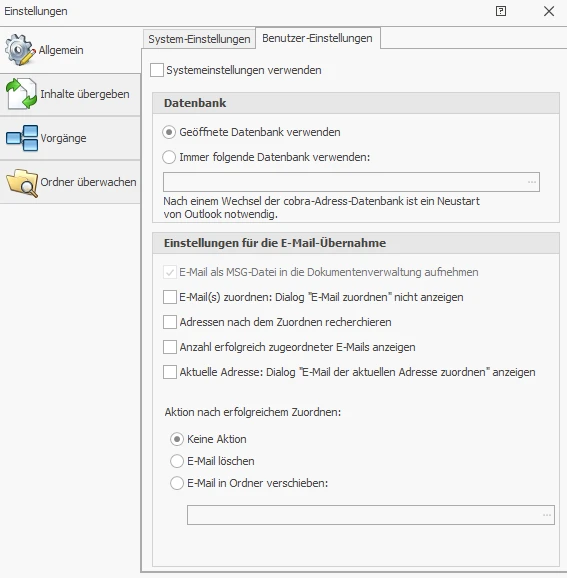Close the Einstellungen dialog
The image size is (567, 578).
pos(549,11)
